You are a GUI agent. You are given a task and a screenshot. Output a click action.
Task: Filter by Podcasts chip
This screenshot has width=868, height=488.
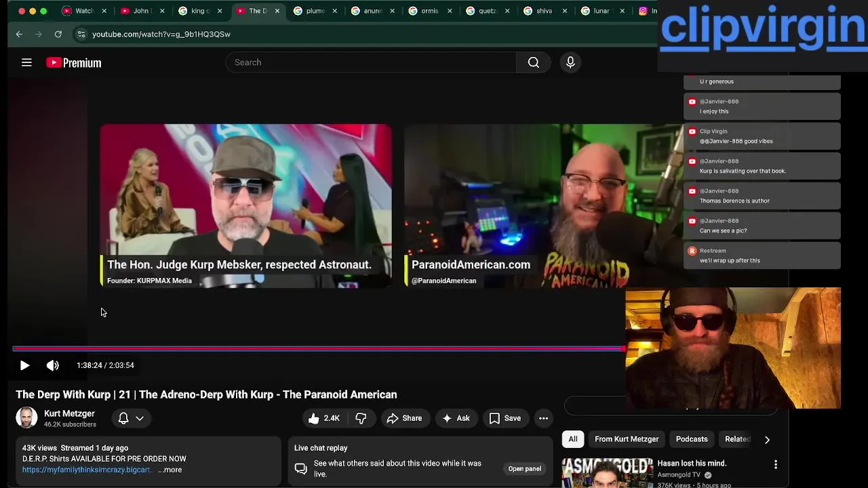(x=692, y=439)
